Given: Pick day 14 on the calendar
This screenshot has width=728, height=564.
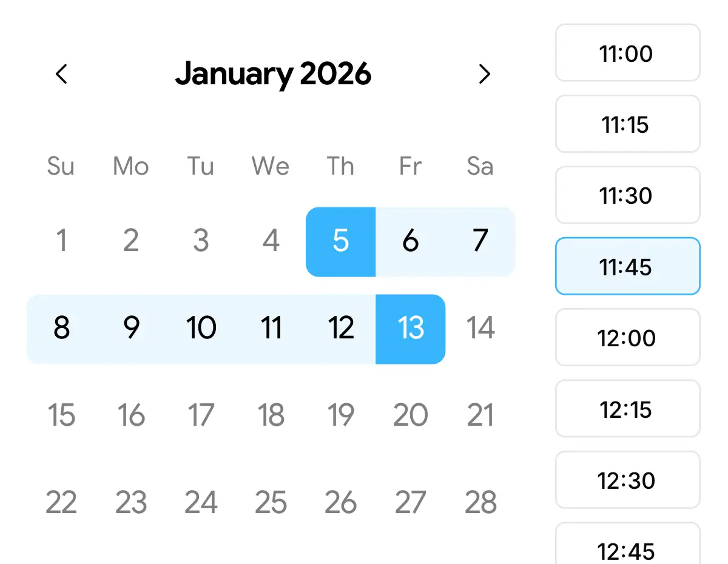Looking at the screenshot, I should pos(480,329).
